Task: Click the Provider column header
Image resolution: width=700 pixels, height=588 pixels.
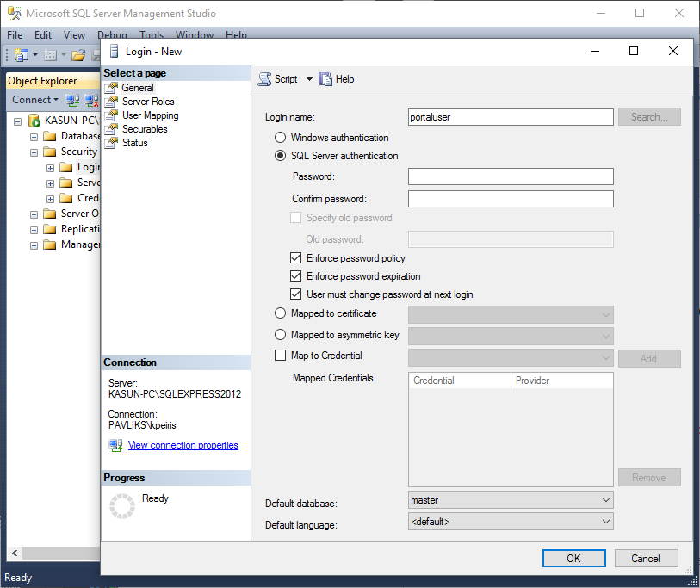Action: (x=561, y=381)
